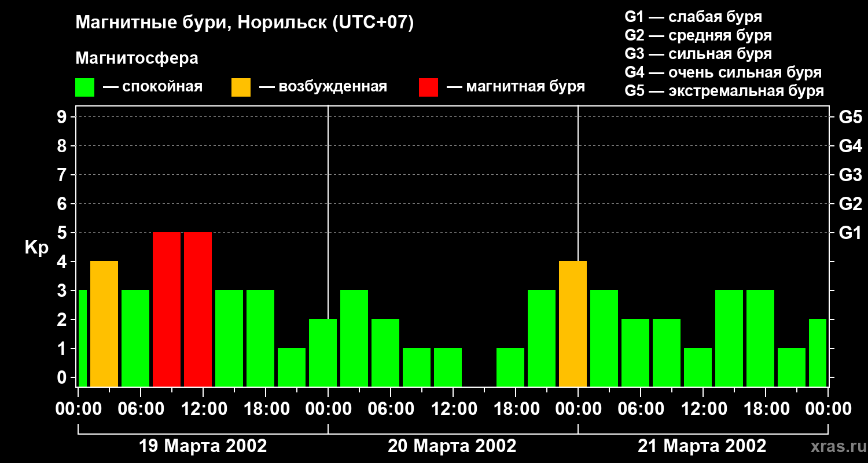Click the yellow Kp 4 bar on early 19 Марта
Screen dimensions: 868x463
(x=104, y=324)
